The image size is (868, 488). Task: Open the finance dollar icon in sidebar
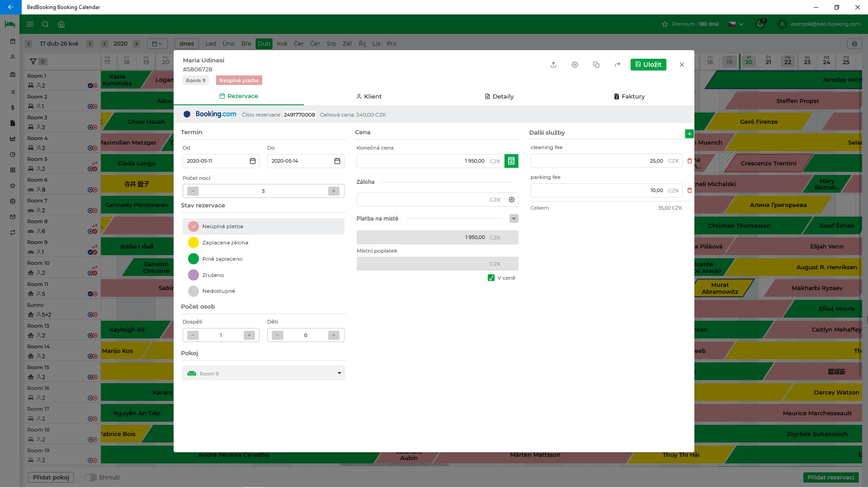pyautogui.click(x=13, y=108)
